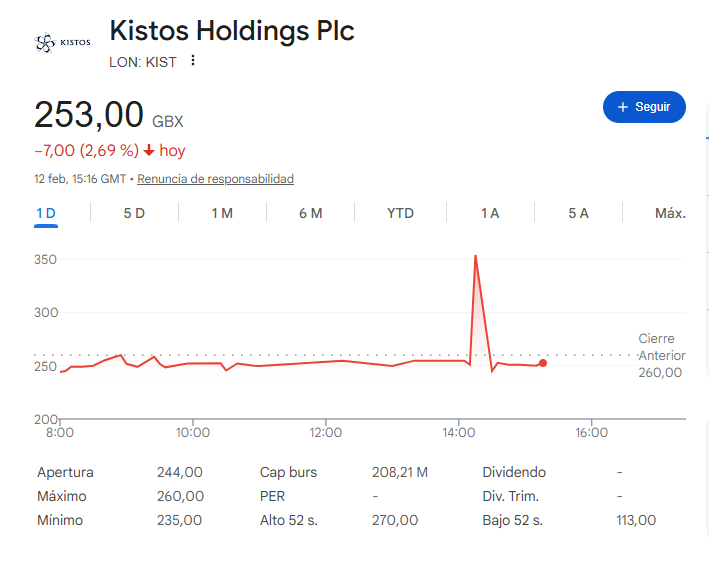Screen dimensions: 709x568
Task: Switch to the 1 M tab
Action: pyautogui.click(x=222, y=213)
